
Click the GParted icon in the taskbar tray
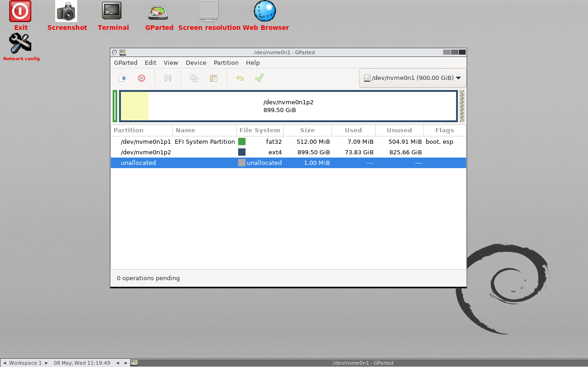pos(134,362)
